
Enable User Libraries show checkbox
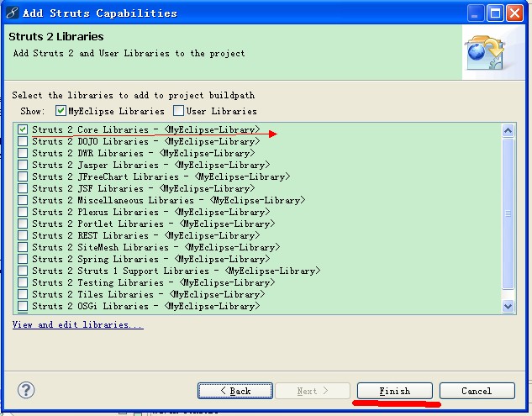tap(178, 111)
